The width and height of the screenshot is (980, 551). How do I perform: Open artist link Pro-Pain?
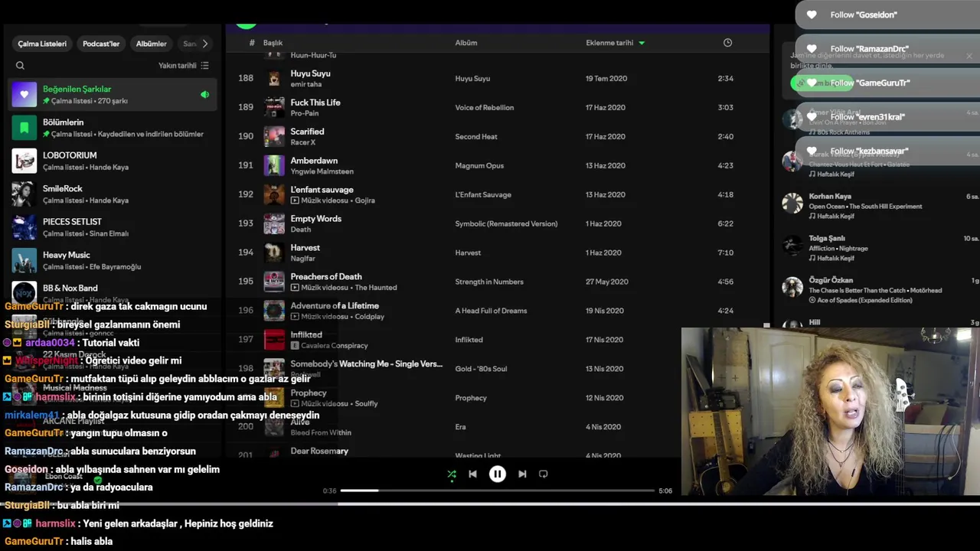click(305, 113)
